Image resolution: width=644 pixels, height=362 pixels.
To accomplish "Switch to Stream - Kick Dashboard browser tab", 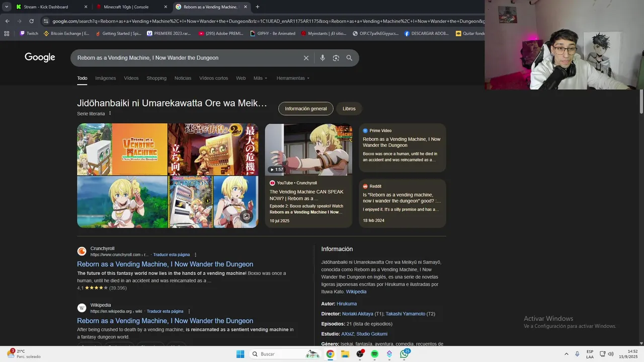I will tap(51, 7).
